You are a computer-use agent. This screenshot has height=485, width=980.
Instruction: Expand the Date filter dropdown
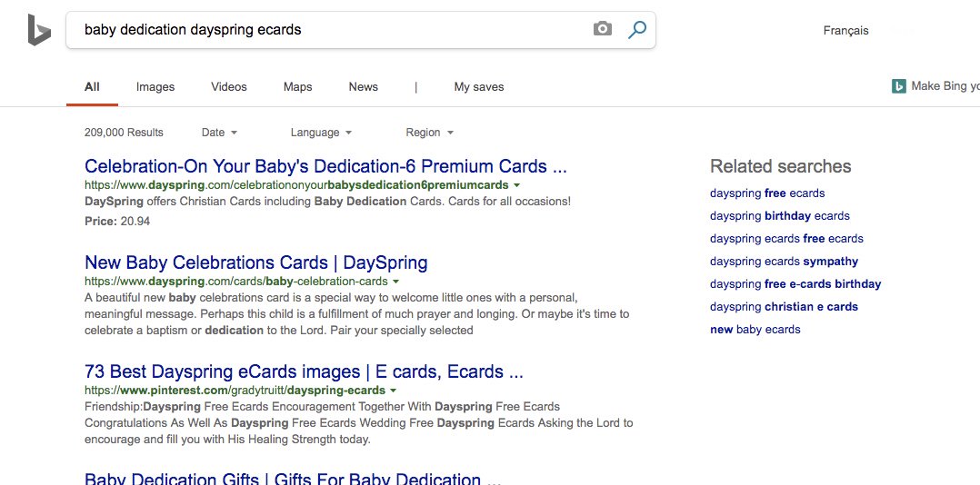pos(219,133)
